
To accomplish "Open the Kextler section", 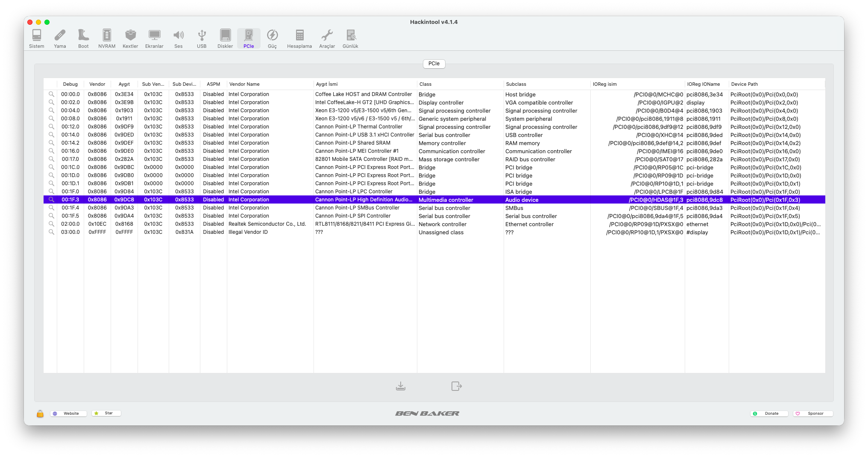I will pyautogui.click(x=130, y=38).
